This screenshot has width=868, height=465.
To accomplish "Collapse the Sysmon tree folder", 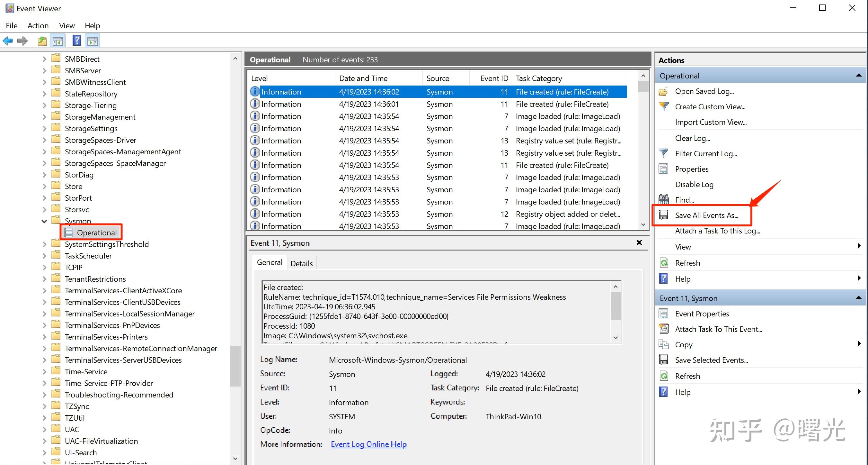I will (x=44, y=221).
